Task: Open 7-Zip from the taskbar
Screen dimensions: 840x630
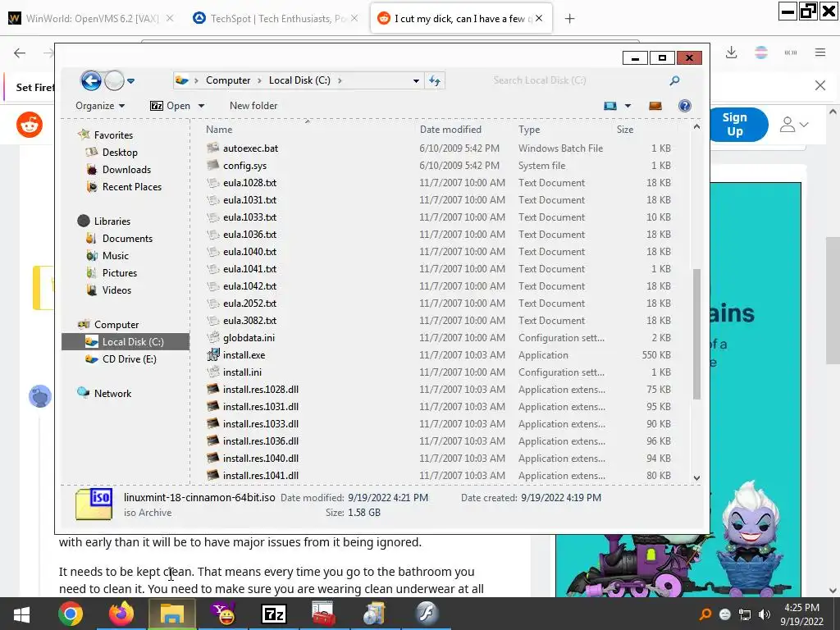Action: (274, 614)
